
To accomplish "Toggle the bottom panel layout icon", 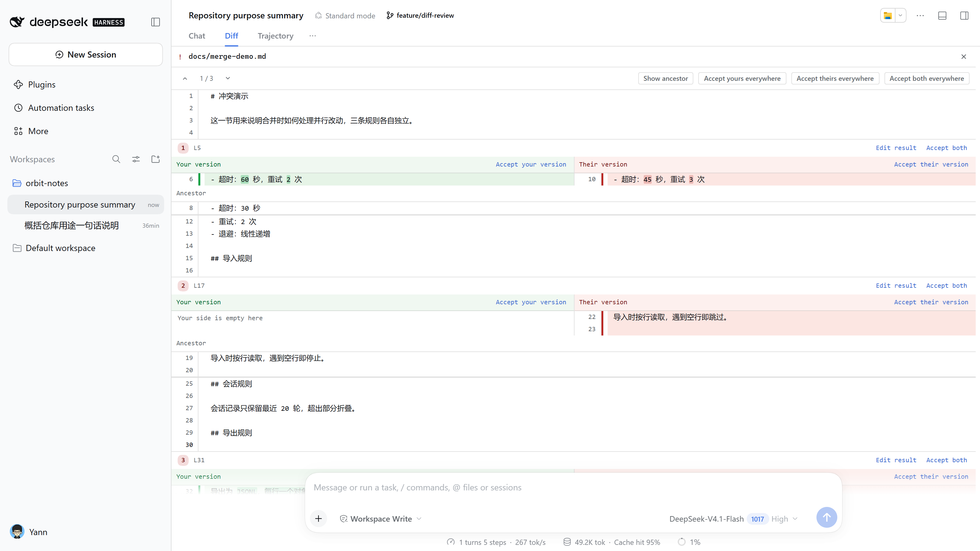I will pyautogui.click(x=942, y=16).
